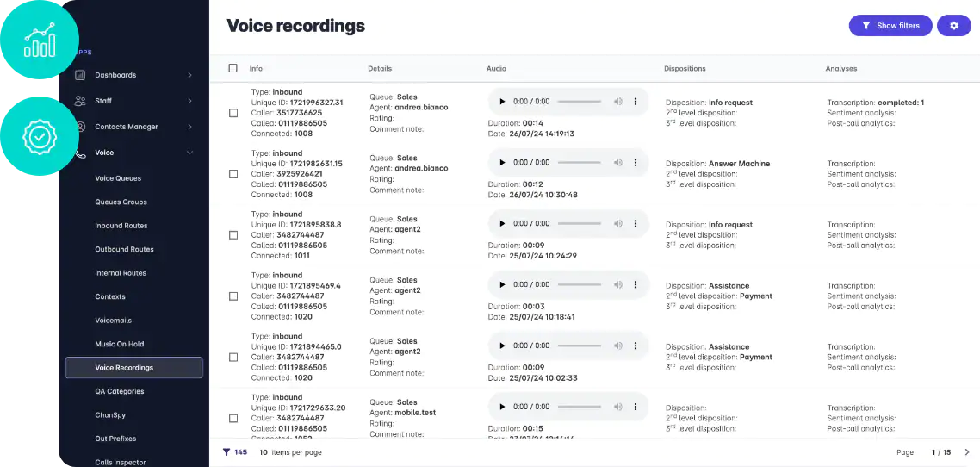Click the teal bar chart analytics circle icon
This screenshot has width=980, height=467.
tap(40, 40)
